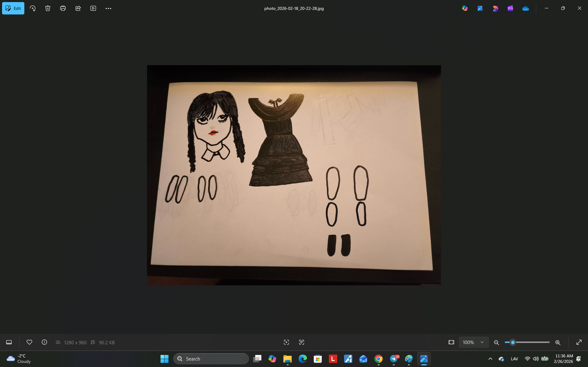Toggle the filmstrip view
Viewport: 588px width, 367px height.
(x=9, y=342)
